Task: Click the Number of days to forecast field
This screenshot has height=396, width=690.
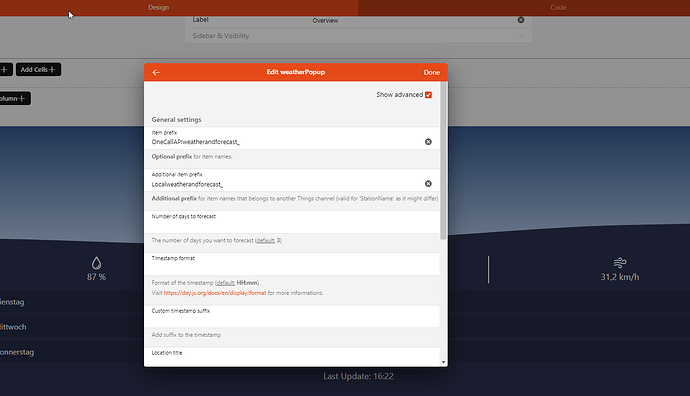Action: [x=292, y=222]
